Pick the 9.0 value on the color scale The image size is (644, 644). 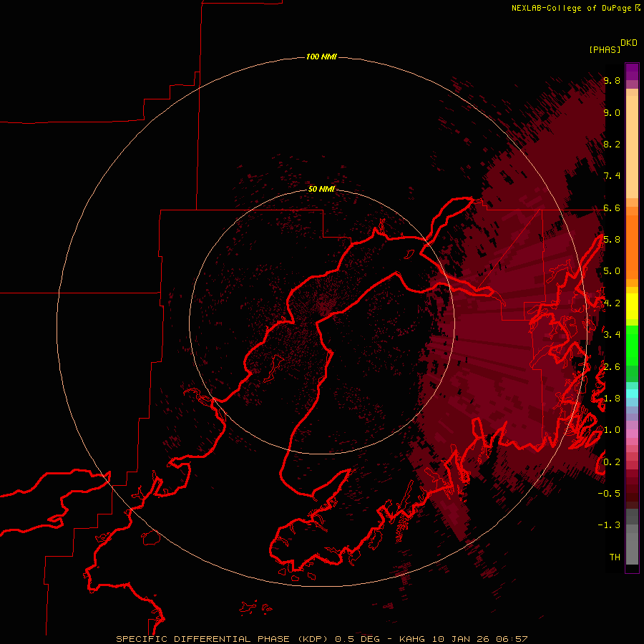(612, 113)
